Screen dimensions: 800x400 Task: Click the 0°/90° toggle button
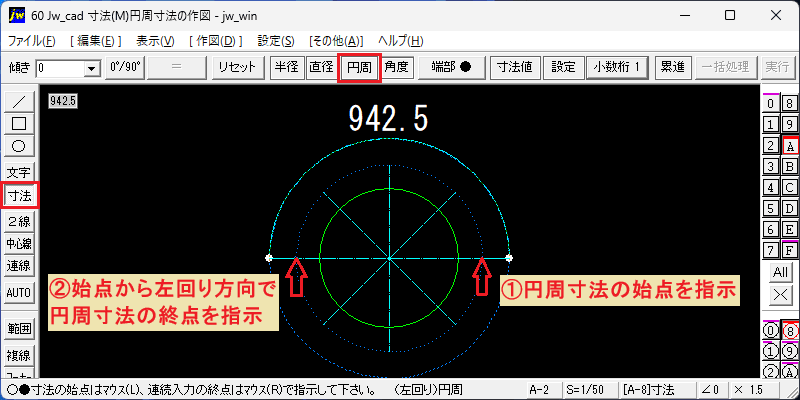click(x=125, y=67)
